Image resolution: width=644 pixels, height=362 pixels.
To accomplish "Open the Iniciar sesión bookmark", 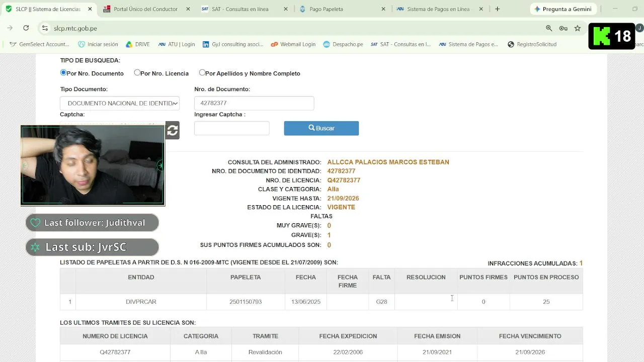I will [98, 44].
